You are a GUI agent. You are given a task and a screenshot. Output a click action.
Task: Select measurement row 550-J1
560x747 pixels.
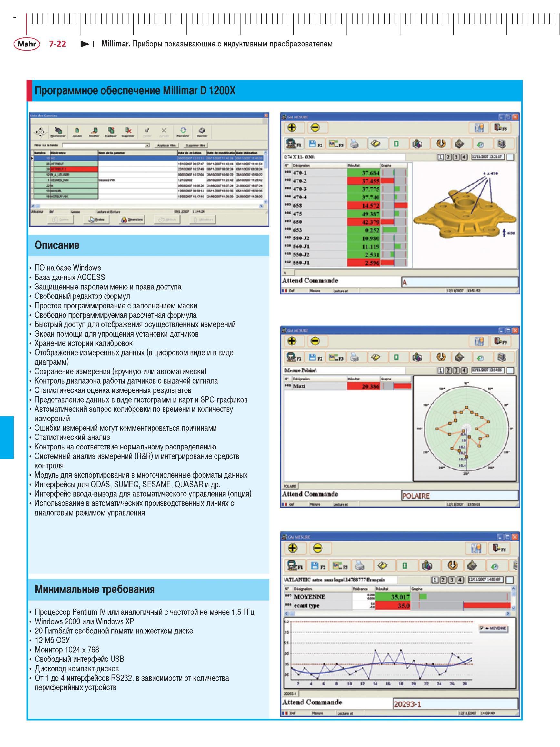tap(346, 263)
